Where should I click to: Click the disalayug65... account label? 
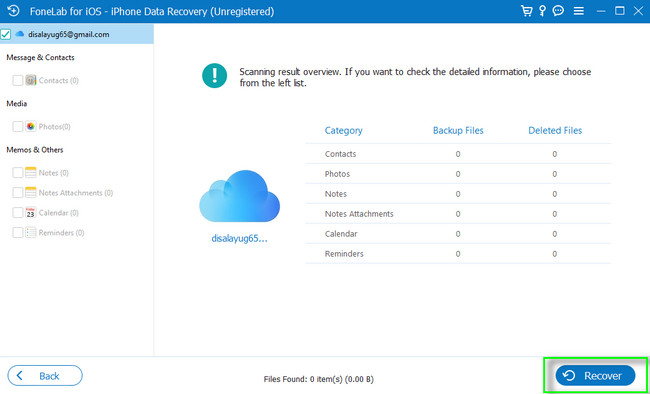coord(239,239)
